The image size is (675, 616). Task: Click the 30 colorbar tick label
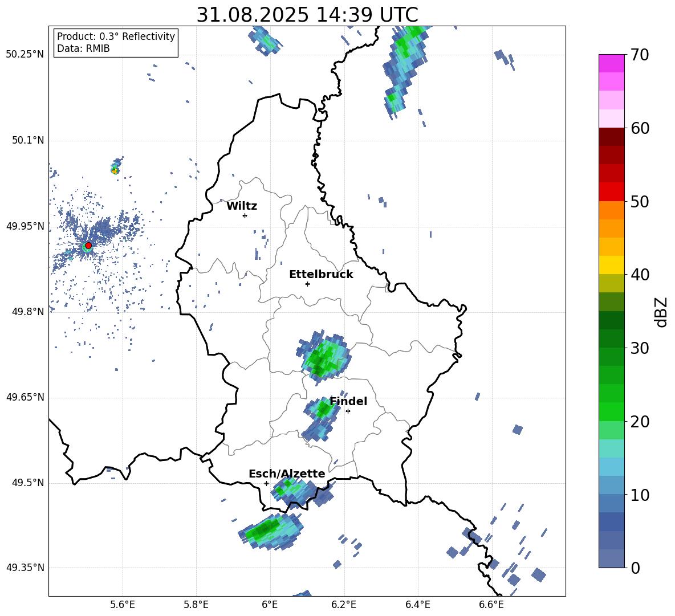pyautogui.click(x=640, y=348)
